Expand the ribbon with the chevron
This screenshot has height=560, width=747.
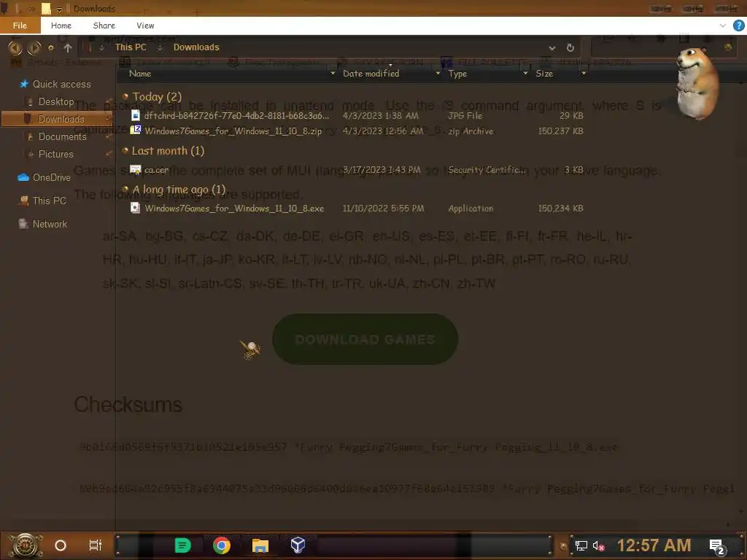[x=723, y=26]
